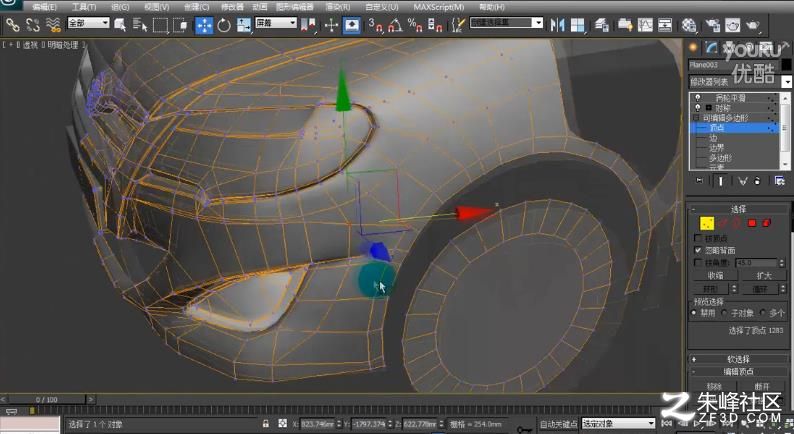794x434 pixels.
Task: Select Polygon sub-object level red square icon
Action: point(752,223)
